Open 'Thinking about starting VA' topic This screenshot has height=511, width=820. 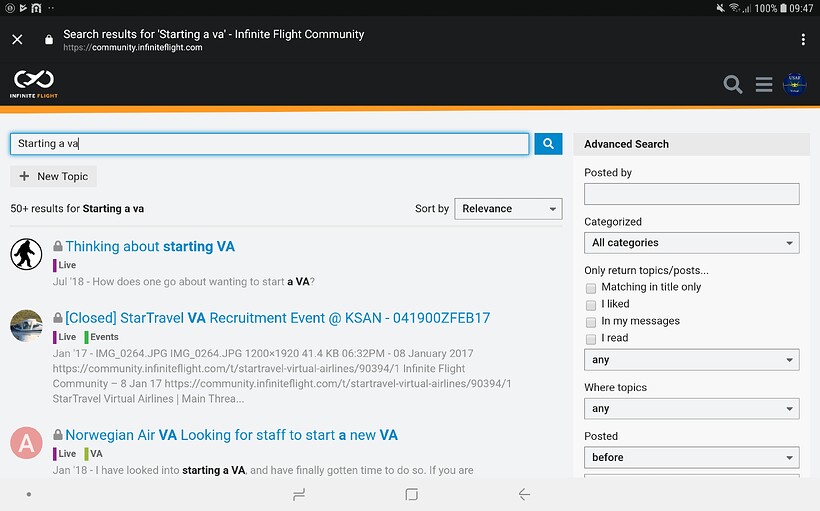click(x=150, y=246)
